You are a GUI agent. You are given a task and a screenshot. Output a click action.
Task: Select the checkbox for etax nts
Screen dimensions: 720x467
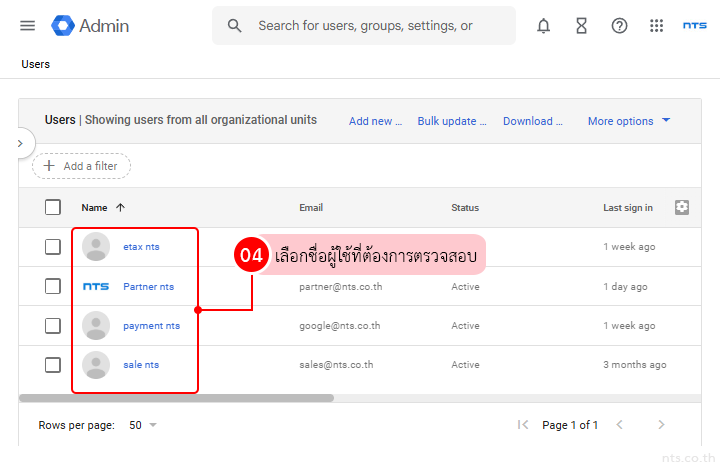coord(53,247)
